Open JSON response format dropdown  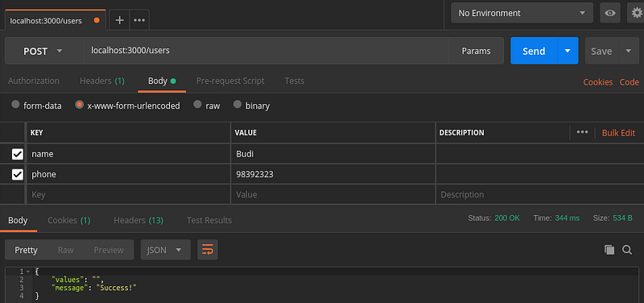(166, 250)
